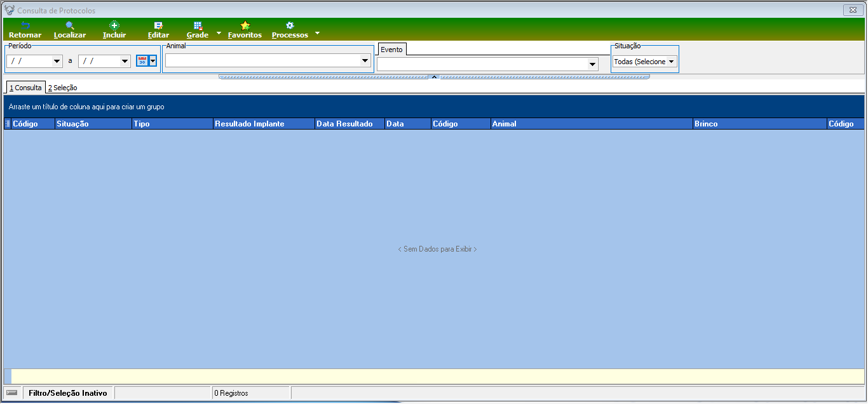868x404 pixels.
Task: Open the Situação dropdown list
Action: click(x=671, y=62)
